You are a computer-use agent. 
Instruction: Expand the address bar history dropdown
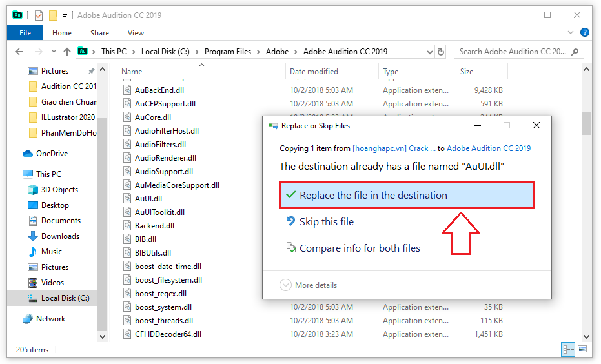point(430,52)
